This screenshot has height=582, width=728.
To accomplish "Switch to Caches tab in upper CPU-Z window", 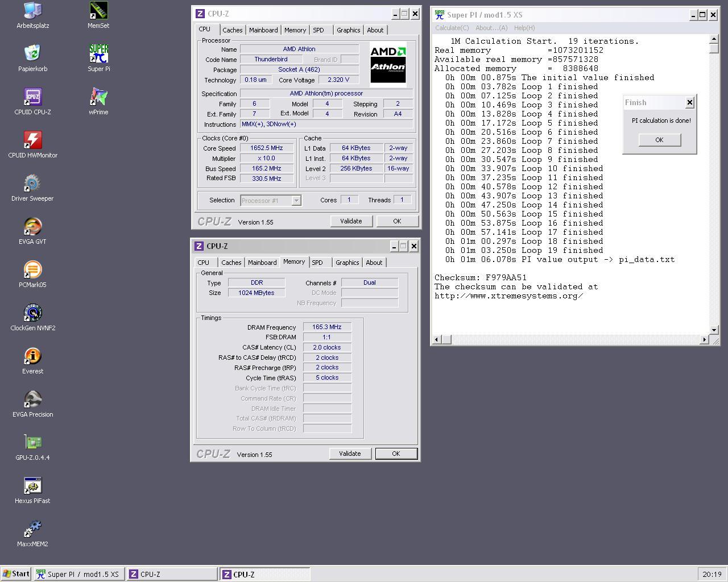I will 232,30.
